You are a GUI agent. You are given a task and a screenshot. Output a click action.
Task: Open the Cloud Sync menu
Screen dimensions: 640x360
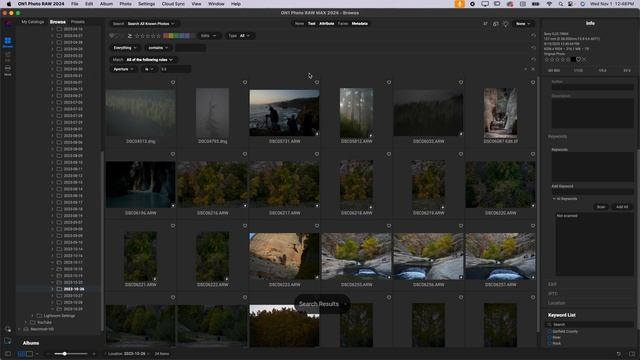[173, 4]
